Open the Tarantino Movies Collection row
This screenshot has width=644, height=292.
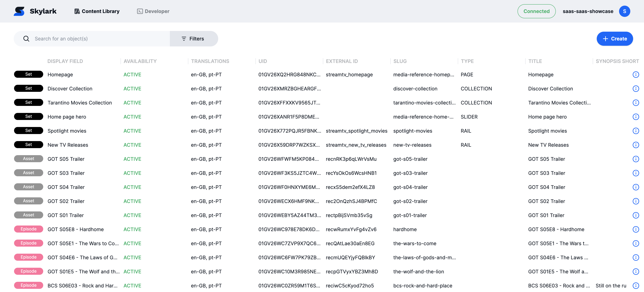click(80, 103)
